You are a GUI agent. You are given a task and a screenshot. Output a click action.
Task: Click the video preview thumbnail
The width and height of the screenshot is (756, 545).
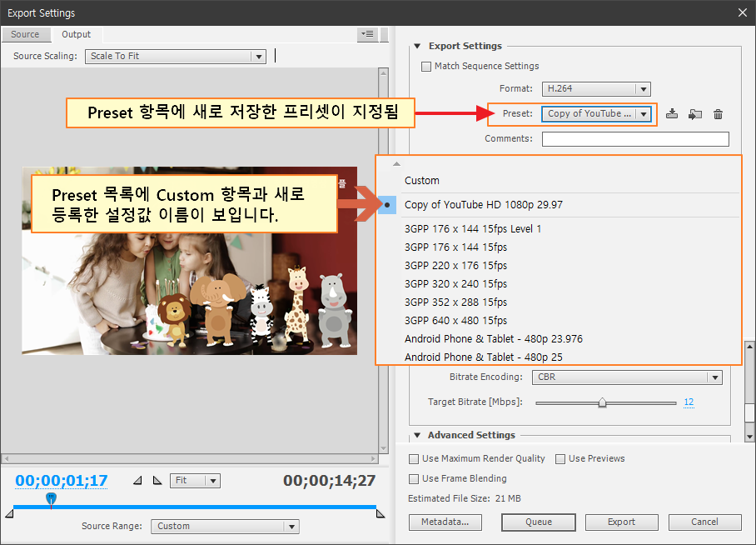pyautogui.click(x=190, y=261)
